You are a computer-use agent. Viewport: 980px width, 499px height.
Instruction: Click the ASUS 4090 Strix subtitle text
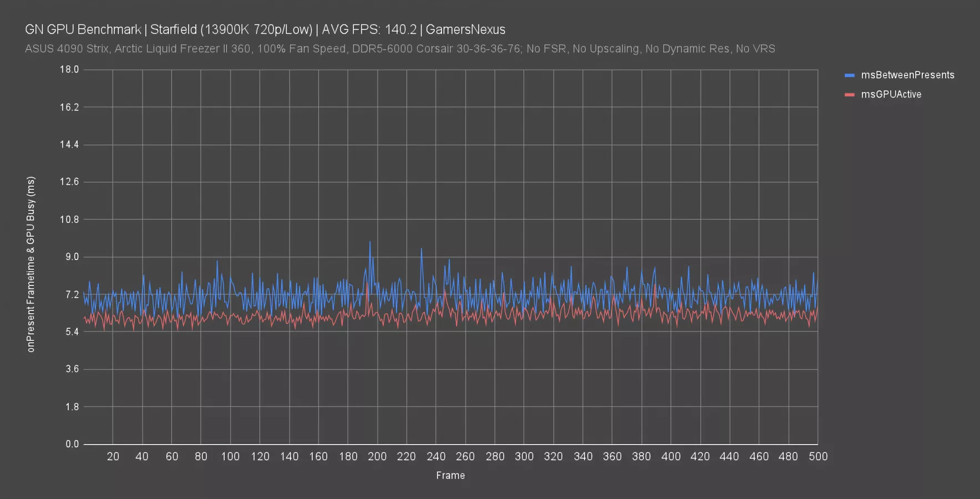pyautogui.click(x=399, y=49)
